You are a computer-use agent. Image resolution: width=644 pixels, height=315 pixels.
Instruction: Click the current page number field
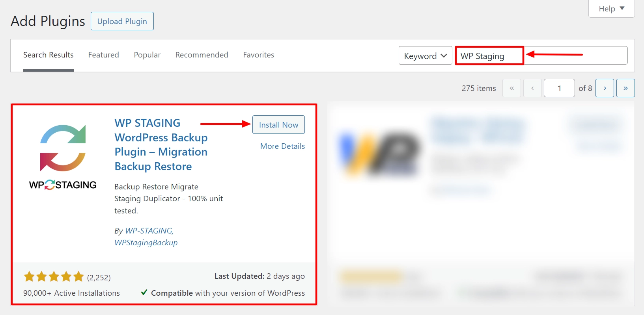pyautogui.click(x=559, y=88)
